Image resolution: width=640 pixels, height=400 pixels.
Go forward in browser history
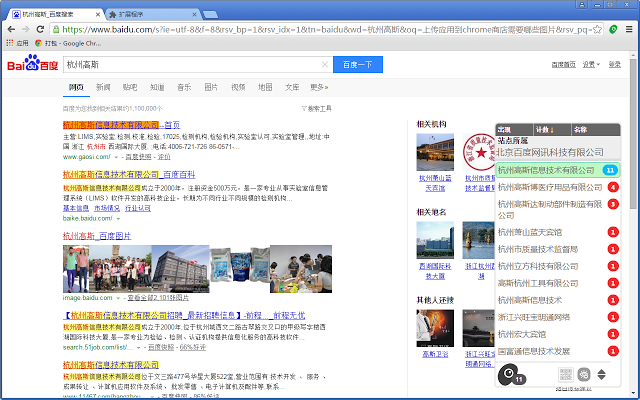pos(25,29)
